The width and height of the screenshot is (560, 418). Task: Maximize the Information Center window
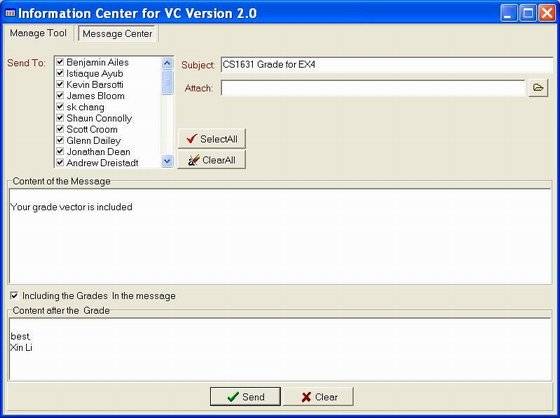(528, 13)
